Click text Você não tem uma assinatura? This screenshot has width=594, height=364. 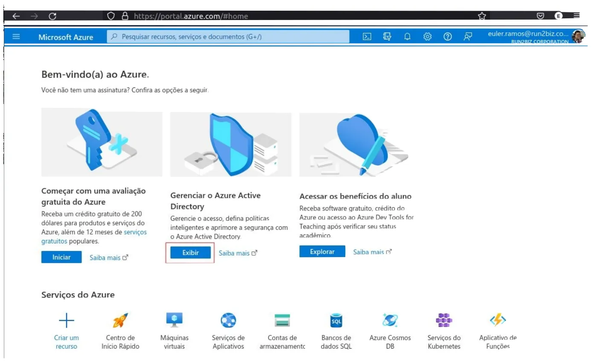pos(86,90)
